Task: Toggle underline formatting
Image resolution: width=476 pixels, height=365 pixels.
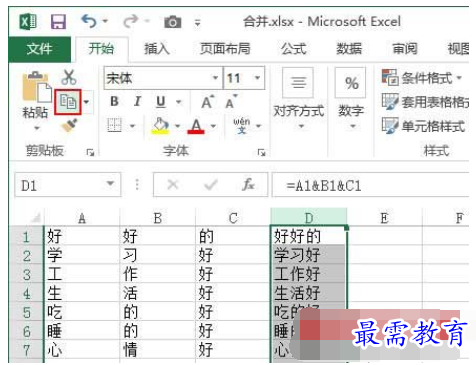Action: (161, 102)
